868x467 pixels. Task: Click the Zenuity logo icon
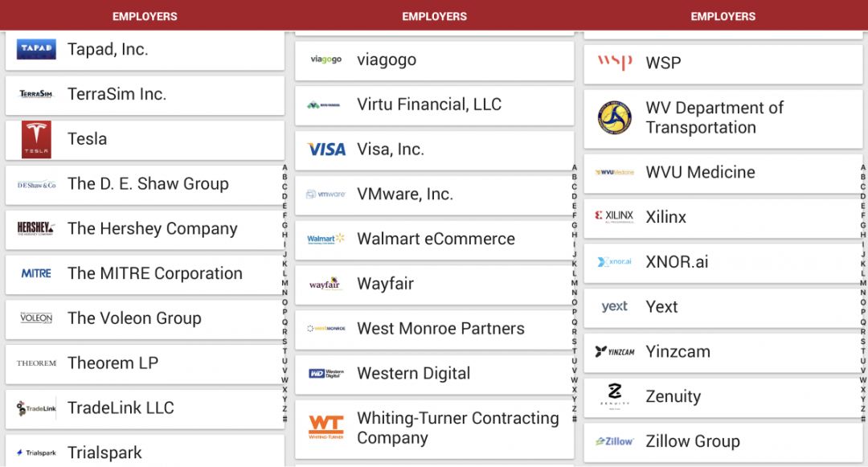click(615, 395)
